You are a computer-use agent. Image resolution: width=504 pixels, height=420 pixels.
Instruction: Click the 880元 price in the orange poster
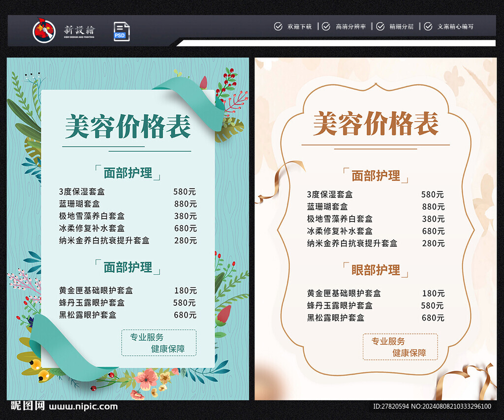tap(434, 207)
